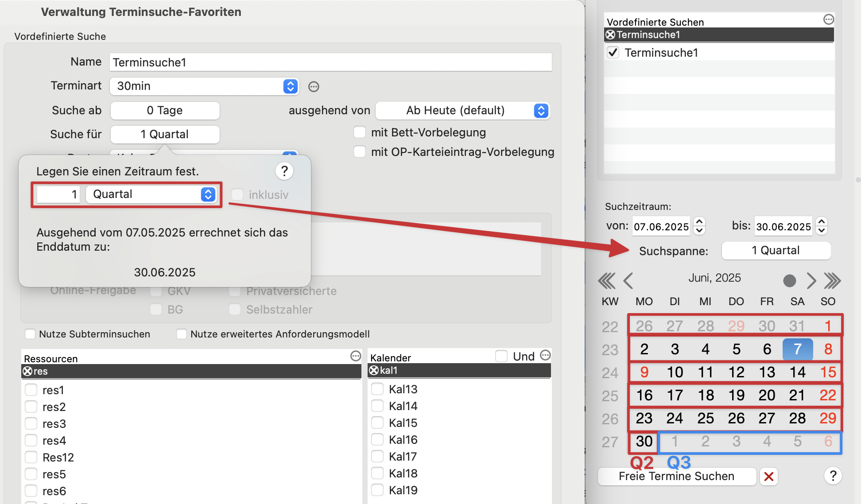Edit the 'von' date 07.06.2025

[661, 227]
